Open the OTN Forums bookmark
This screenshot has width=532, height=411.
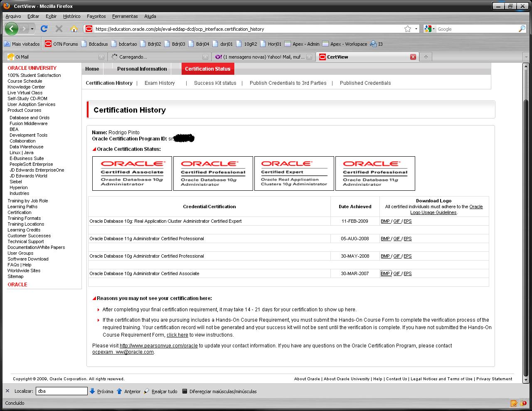tap(62, 44)
